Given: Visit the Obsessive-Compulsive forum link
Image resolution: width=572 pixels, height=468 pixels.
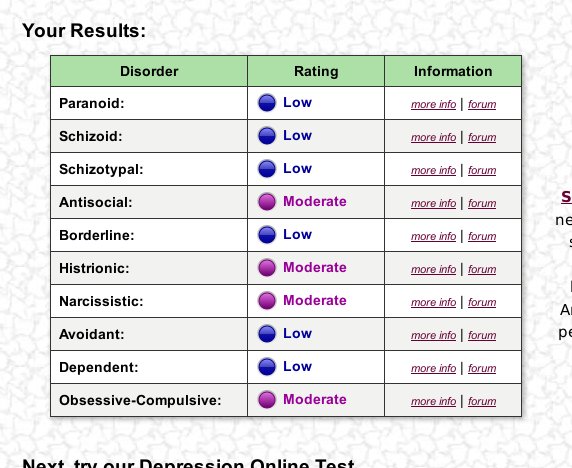Looking at the screenshot, I should 482,401.
